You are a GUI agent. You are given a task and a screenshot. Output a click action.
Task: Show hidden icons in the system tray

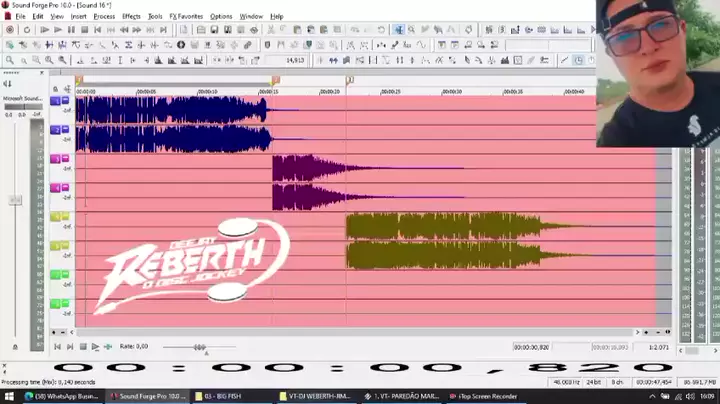click(x=652, y=396)
